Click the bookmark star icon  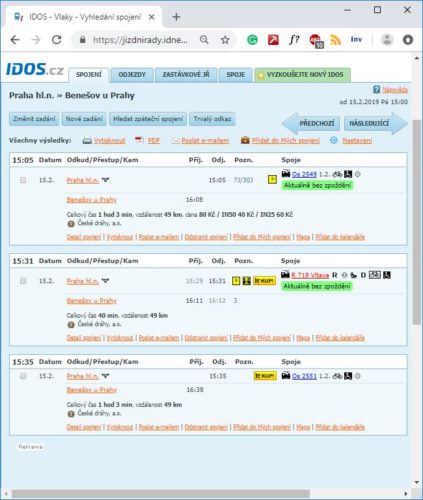pyautogui.click(x=225, y=40)
